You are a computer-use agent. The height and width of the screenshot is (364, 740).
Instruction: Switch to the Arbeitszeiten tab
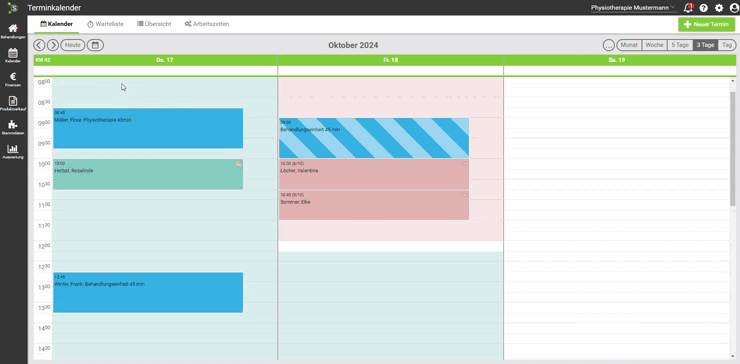tap(207, 24)
